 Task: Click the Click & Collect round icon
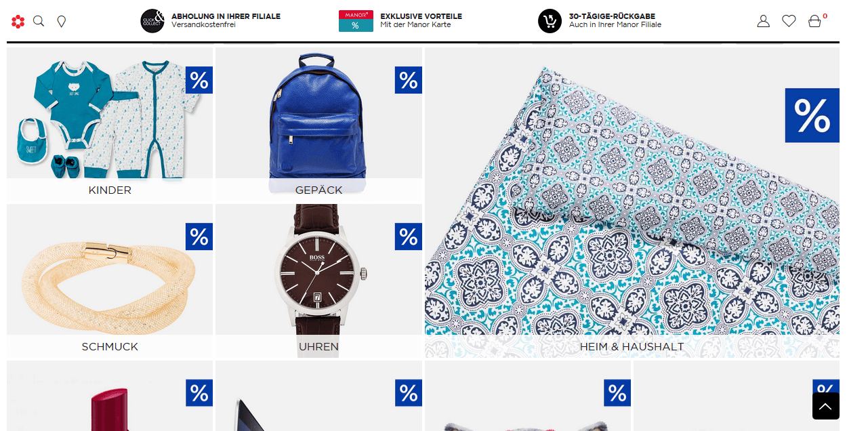tap(152, 21)
